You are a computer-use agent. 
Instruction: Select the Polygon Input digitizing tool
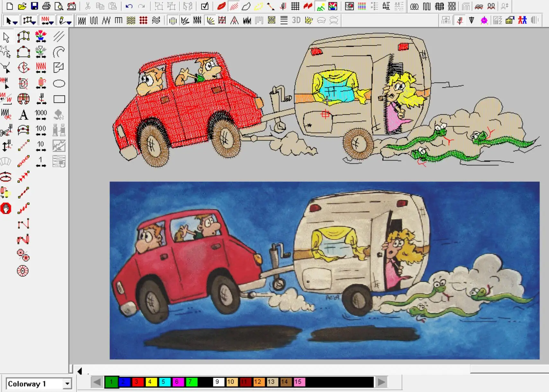click(23, 52)
